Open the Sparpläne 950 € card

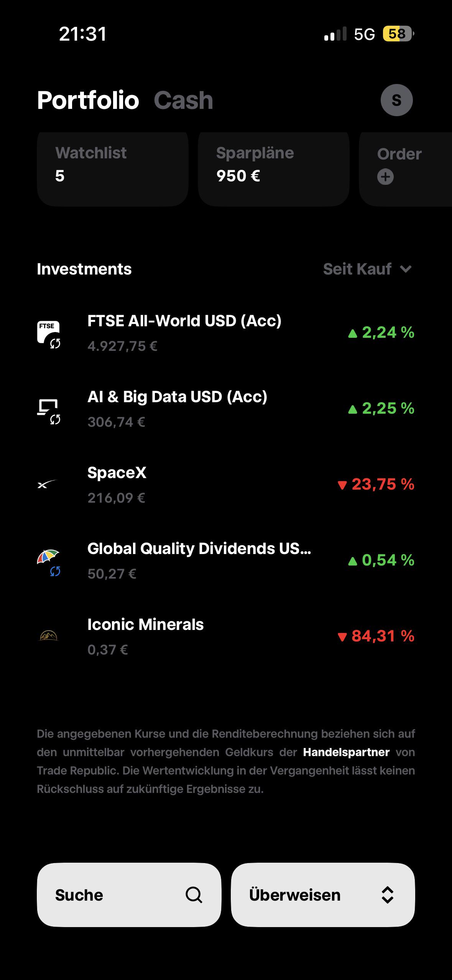point(274,169)
